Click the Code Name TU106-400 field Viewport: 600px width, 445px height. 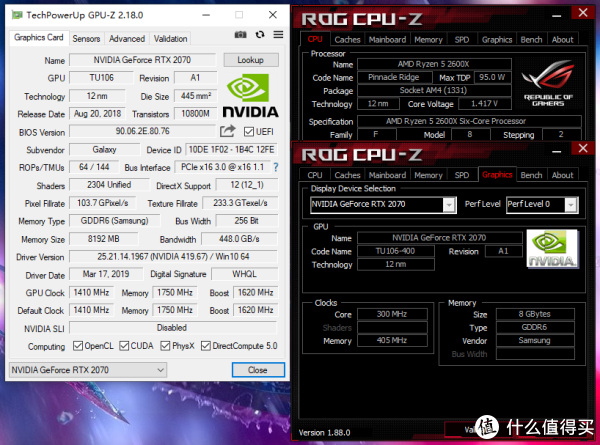(396, 251)
